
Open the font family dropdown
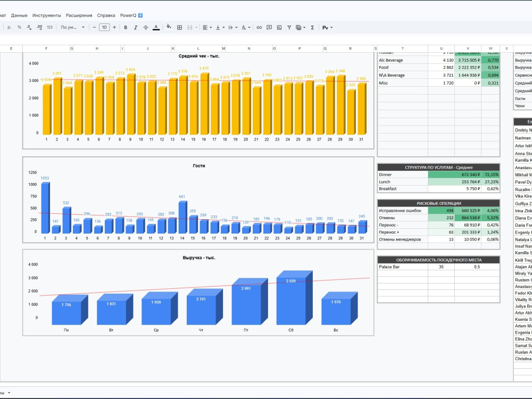point(72,28)
